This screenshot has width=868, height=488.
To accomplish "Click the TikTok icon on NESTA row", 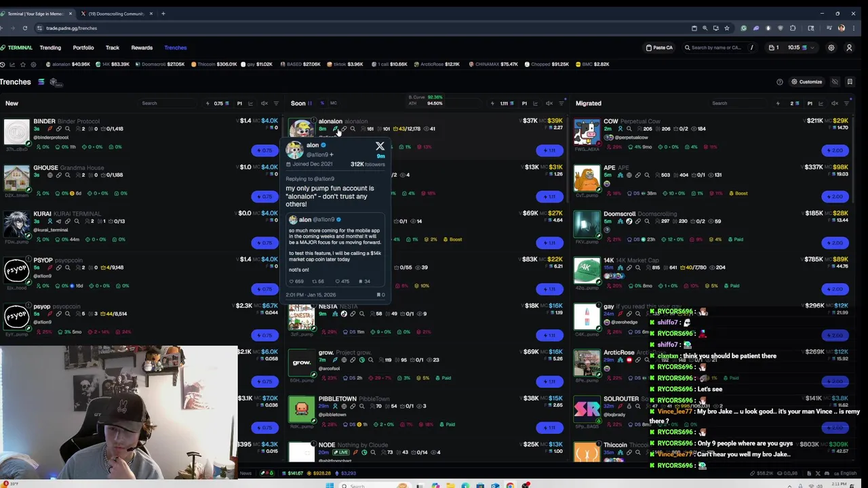I will tap(343, 314).
